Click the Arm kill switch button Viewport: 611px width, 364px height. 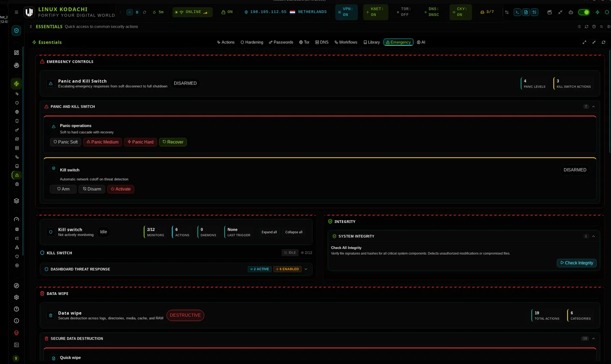[x=63, y=189]
